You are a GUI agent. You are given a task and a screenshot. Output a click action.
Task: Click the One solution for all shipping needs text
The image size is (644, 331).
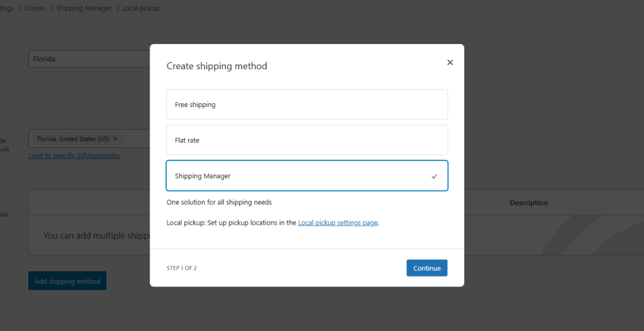click(x=219, y=203)
